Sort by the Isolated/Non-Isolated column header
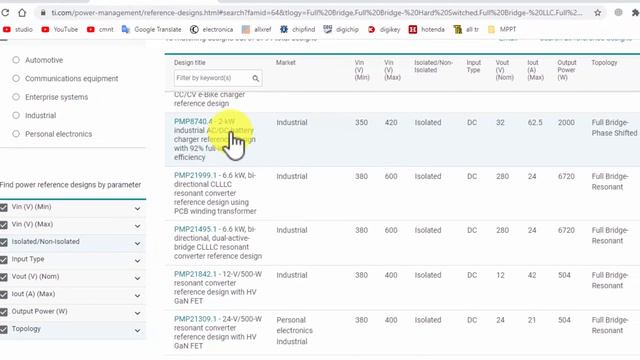The image size is (640, 360). 433,67
